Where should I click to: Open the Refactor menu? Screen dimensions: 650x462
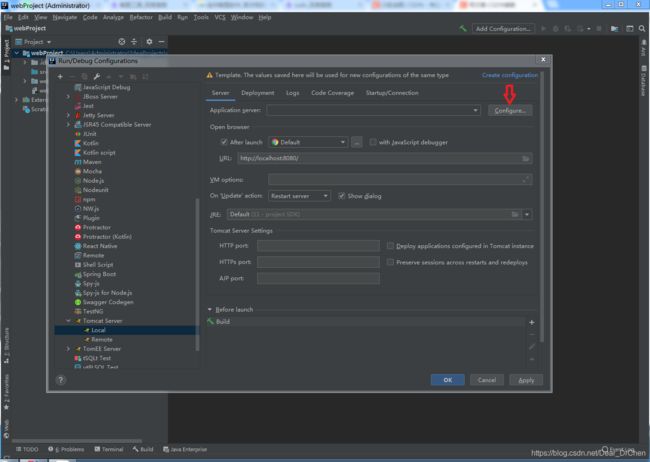pyautogui.click(x=141, y=17)
